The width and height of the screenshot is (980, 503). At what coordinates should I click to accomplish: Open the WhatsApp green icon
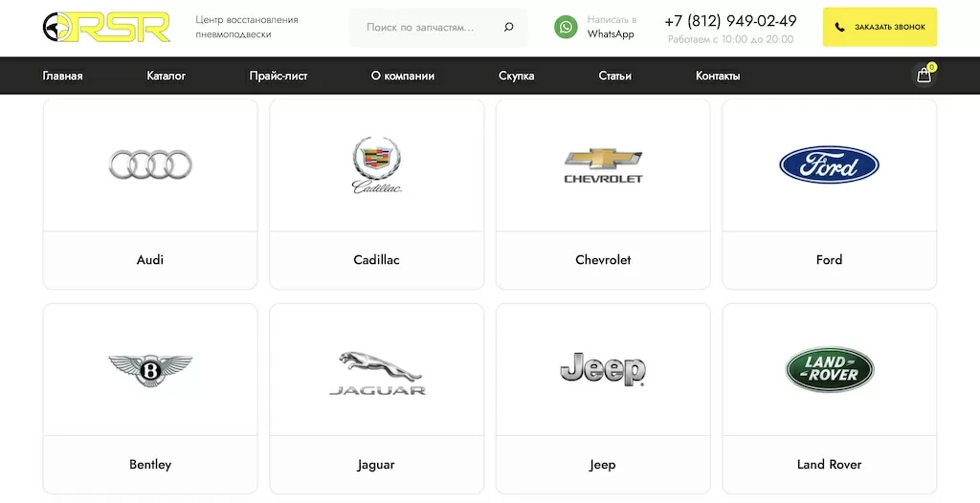point(566,27)
